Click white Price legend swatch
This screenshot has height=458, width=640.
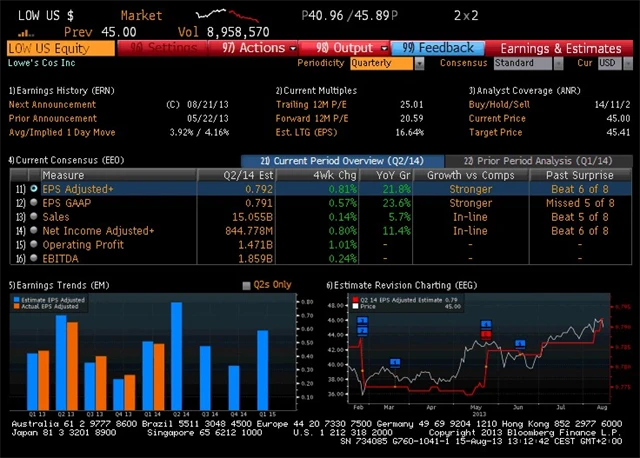point(355,306)
